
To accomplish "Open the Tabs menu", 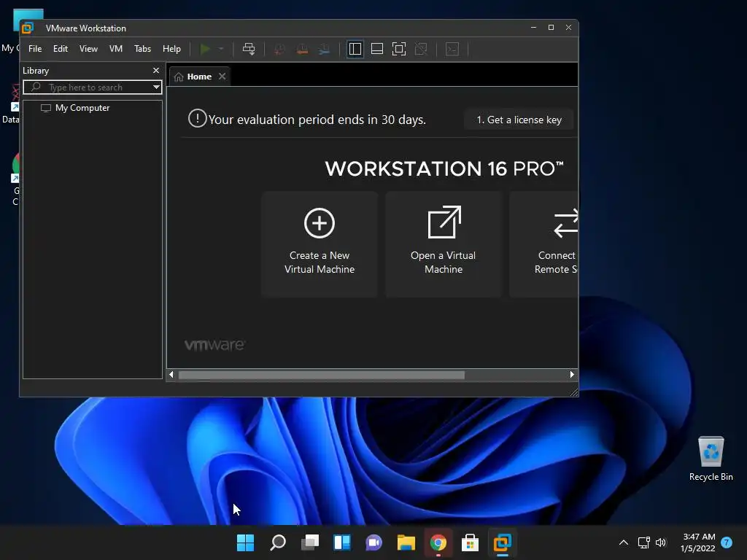I will tap(142, 49).
